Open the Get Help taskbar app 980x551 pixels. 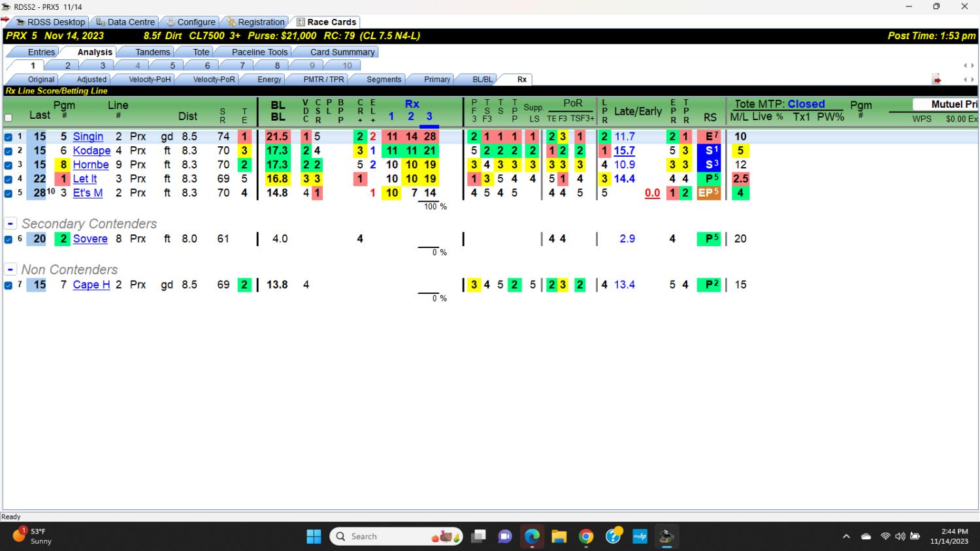click(x=613, y=537)
